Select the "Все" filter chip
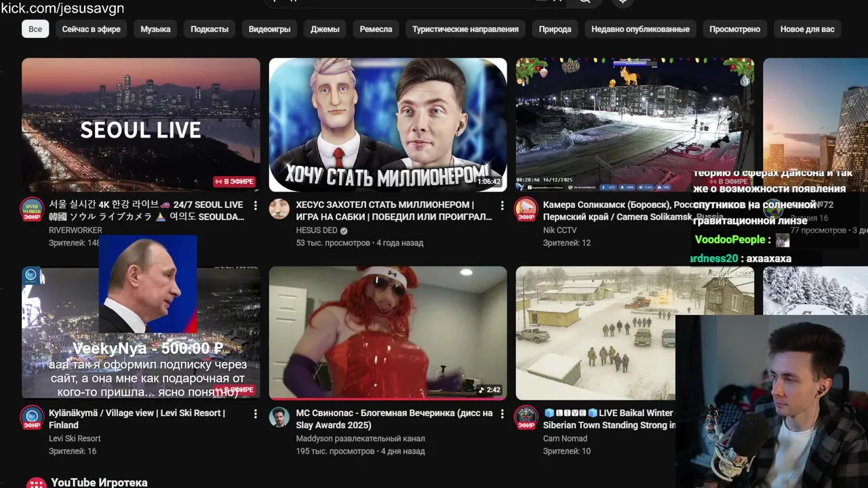The width and height of the screenshot is (868, 488). (x=35, y=29)
